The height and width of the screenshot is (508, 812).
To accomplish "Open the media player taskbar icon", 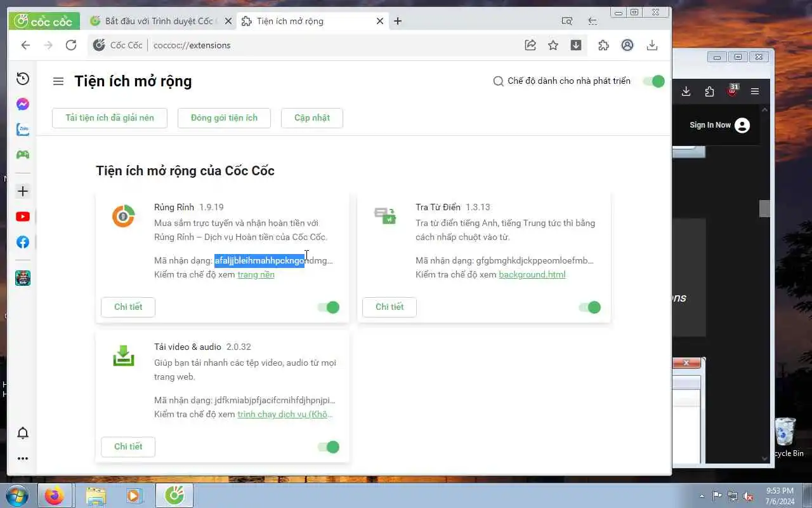I will 134,495.
